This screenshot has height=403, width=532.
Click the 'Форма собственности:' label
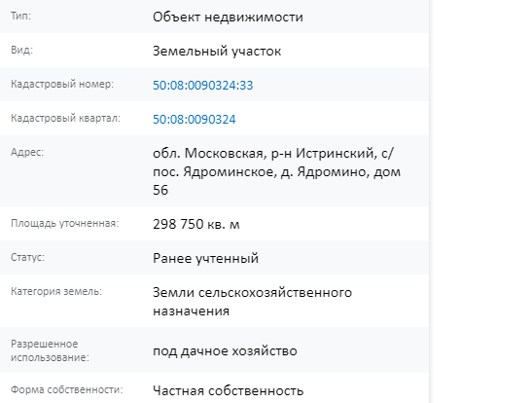coord(67,389)
